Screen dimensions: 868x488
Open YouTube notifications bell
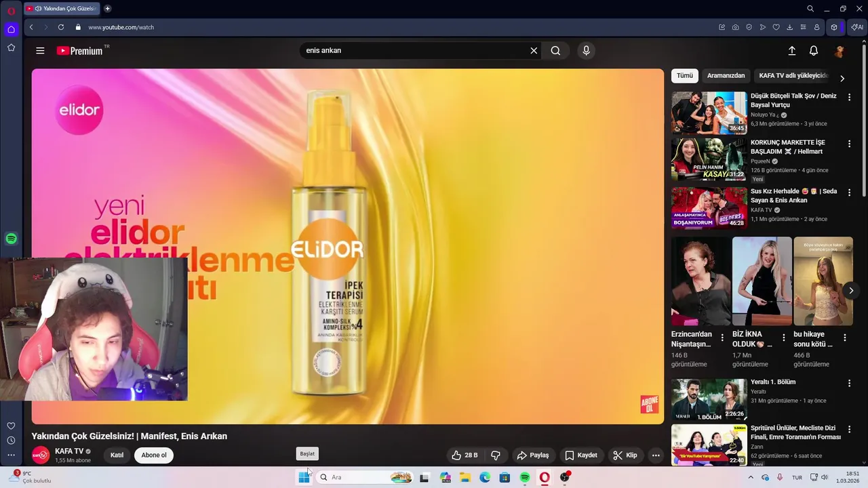point(814,51)
